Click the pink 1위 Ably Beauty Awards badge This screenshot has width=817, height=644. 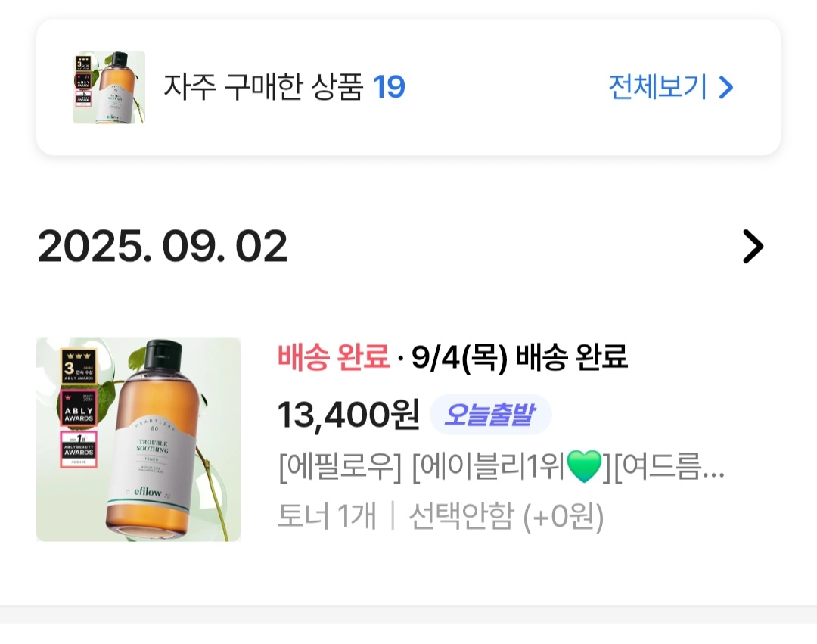tap(78, 450)
